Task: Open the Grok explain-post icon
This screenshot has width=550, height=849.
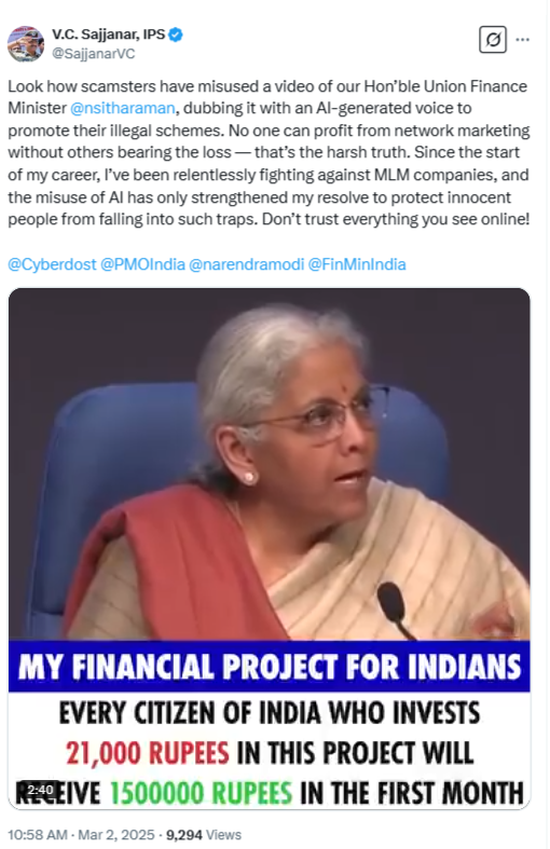Action: 493,40
